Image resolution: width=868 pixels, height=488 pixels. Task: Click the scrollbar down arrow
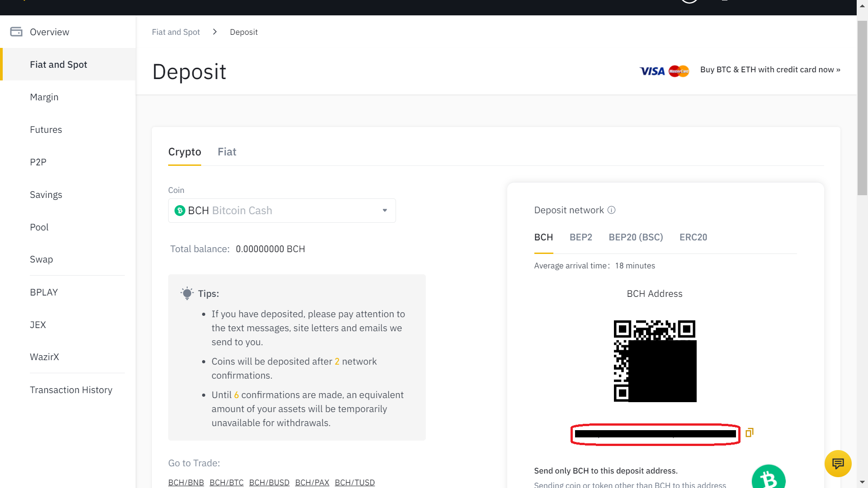coord(862,483)
